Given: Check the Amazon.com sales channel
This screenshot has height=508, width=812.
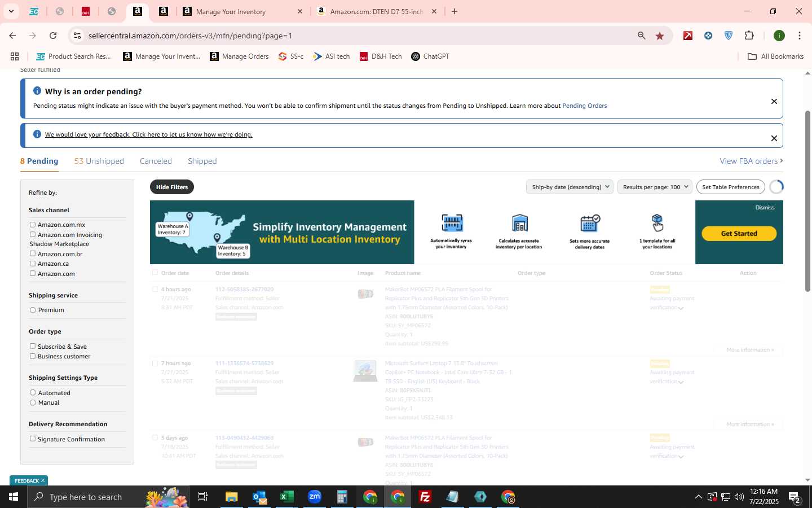Looking at the screenshot, I should click(33, 273).
